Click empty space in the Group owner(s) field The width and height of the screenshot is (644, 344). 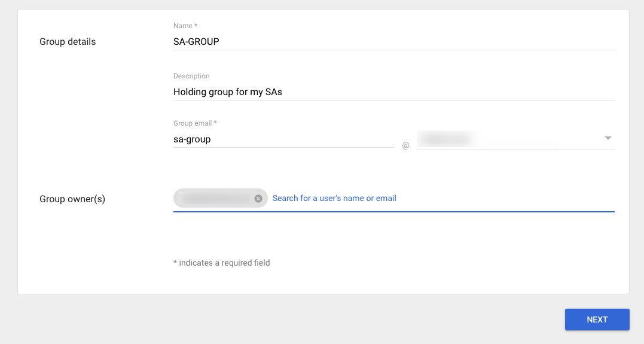(x=508, y=199)
